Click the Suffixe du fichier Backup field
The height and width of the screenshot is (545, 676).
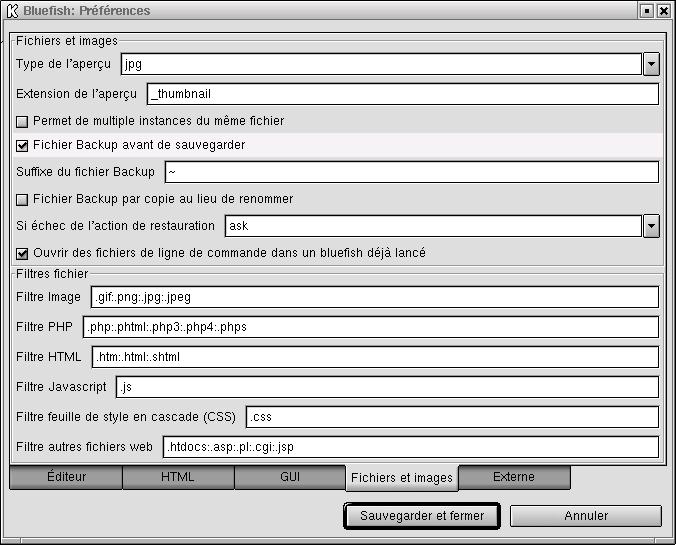[410, 172]
